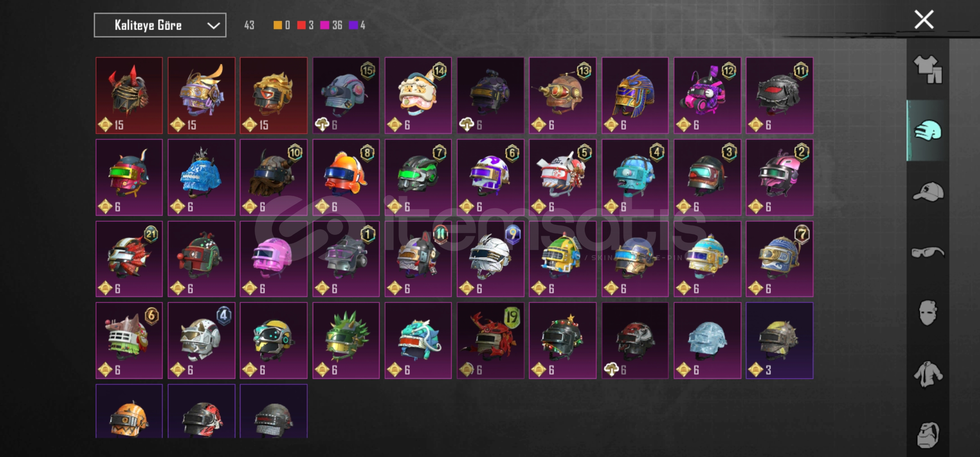This screenshot has height=457, width=980.
Task: Select the helmet category icon in sidebar
Action: click(928, 130)
